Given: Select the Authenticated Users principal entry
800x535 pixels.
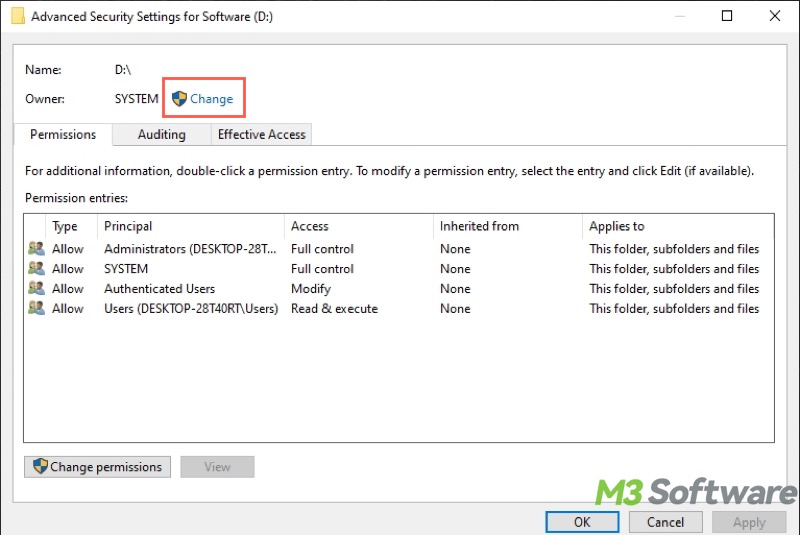Looking at the screenshot, I should (x=160, y=289).
